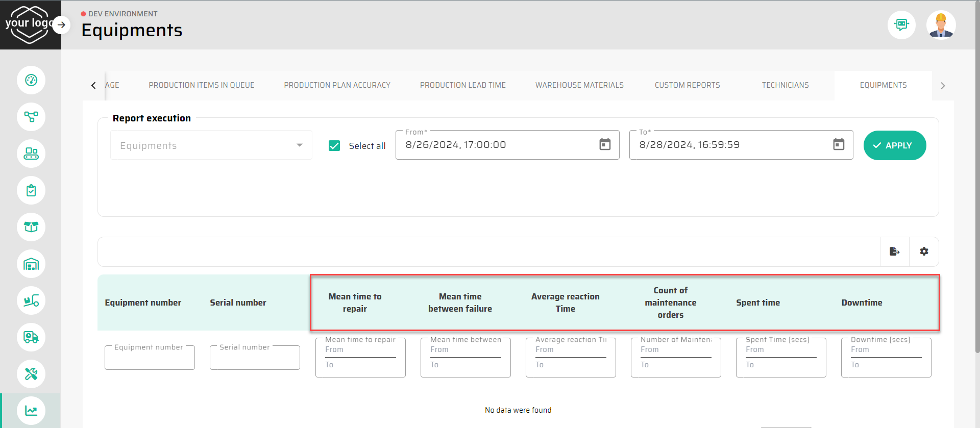Uncheck the Select all checkbox
980x428 pixels.
point(334,146)
